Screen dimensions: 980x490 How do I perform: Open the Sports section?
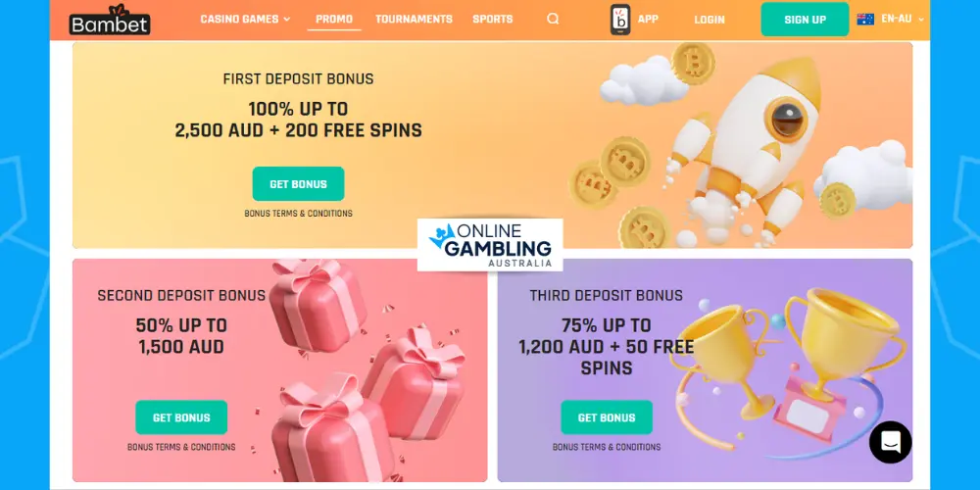[493, 19]
